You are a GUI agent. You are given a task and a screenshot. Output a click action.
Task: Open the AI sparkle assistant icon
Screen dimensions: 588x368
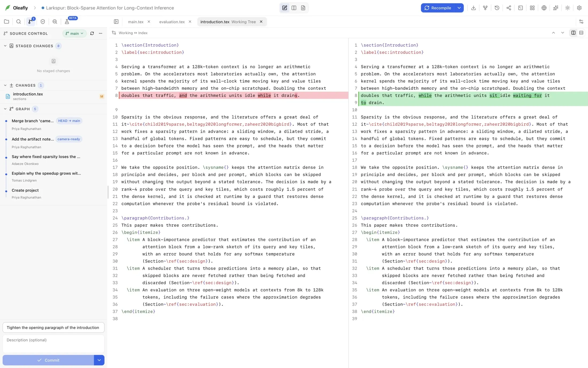(556, 8)
